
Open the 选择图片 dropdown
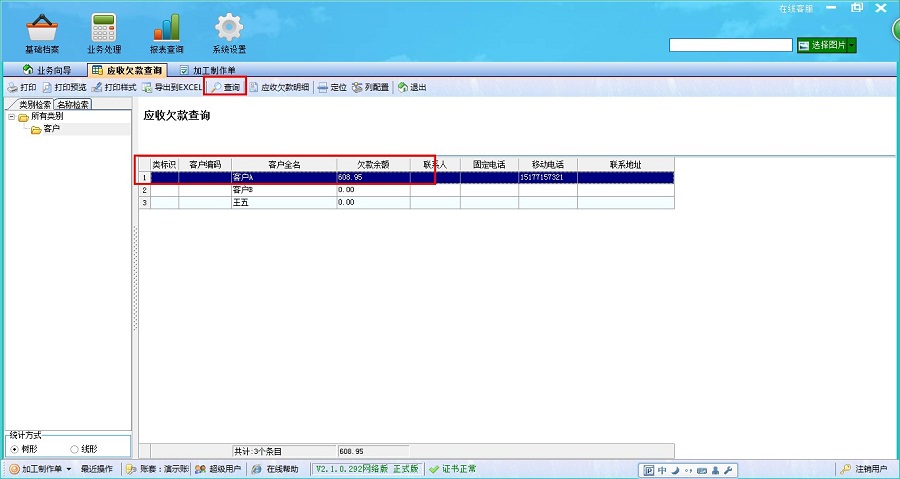826,46
